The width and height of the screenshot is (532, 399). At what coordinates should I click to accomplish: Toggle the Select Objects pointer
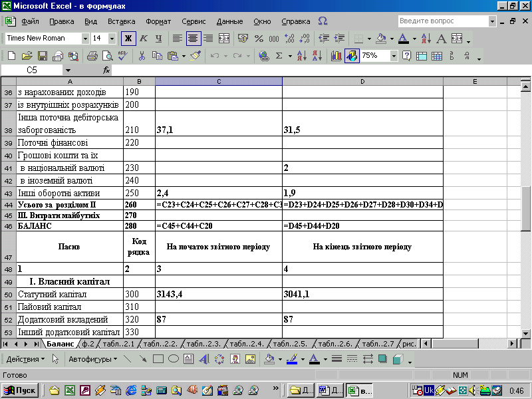(55, 359)
